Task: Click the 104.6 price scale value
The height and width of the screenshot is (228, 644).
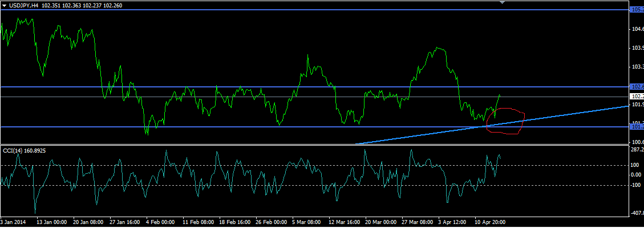Action: [637, 29]
